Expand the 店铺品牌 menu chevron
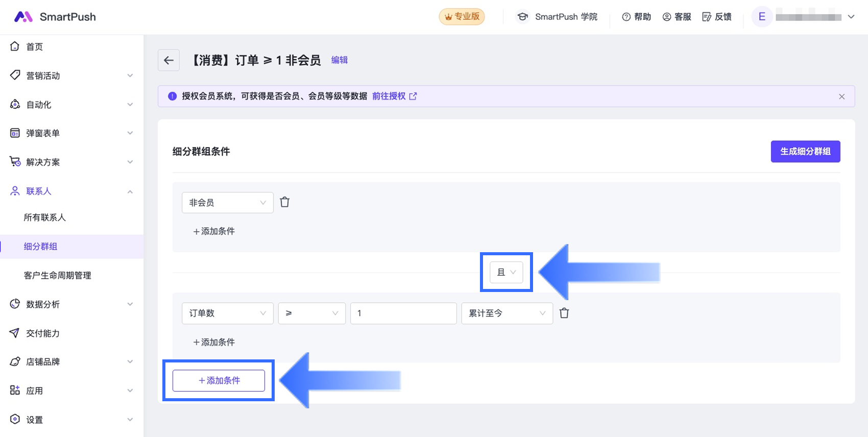Viewport: 868px width, 437px height. (x=130, y=362)
